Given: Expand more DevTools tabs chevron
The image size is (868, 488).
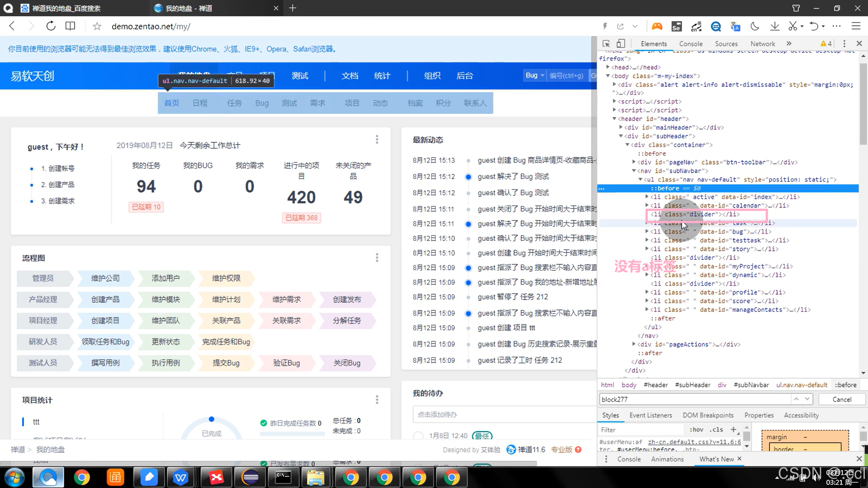Looking at the screenshot, I should pyautogui.click(x=789, y=44).
